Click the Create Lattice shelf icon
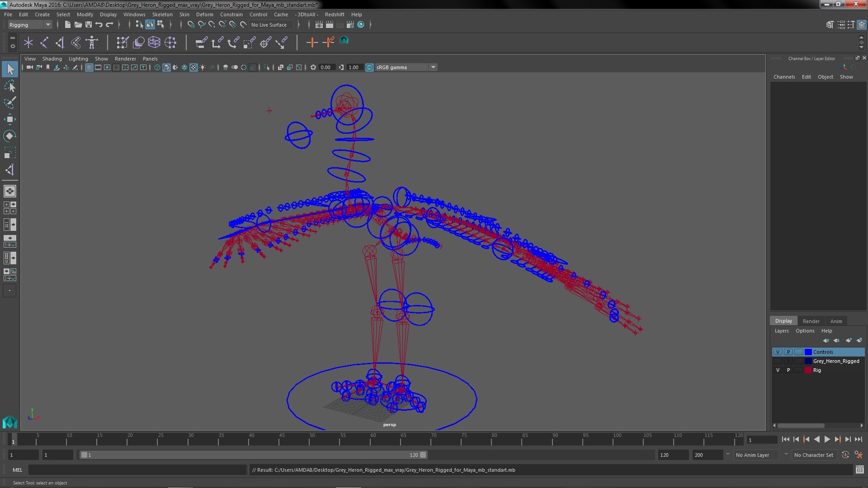The height and width of the screenshot is (488, 868). tap(154, 42)
